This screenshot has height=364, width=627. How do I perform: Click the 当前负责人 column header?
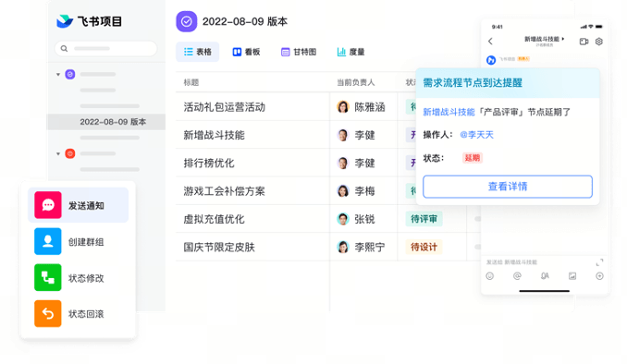(x=355, y=82)
